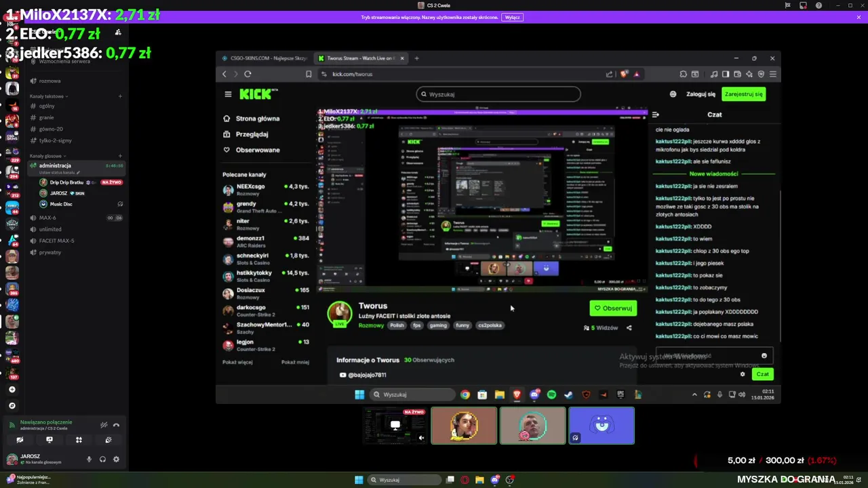Select the Discord logo participant tile
The height and width of the screenshot is (488, 868).
pos(601,426)
